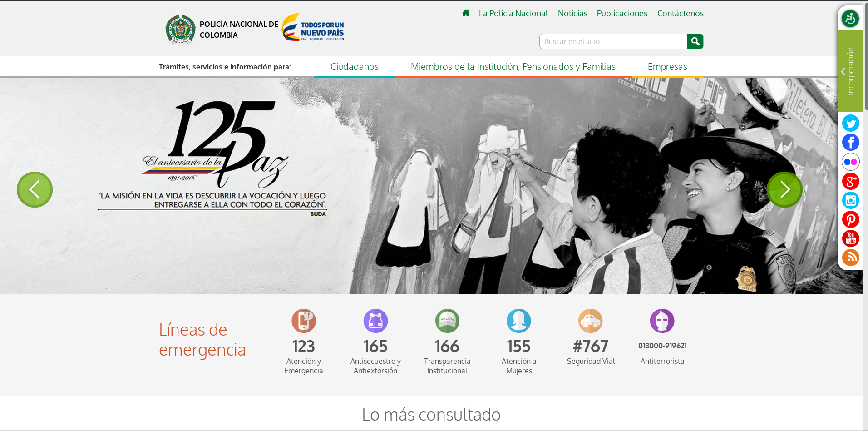Click inside the 'Buscar en el sitio' field
Viewport: 868px width, 431px height.
coord(608,41)
